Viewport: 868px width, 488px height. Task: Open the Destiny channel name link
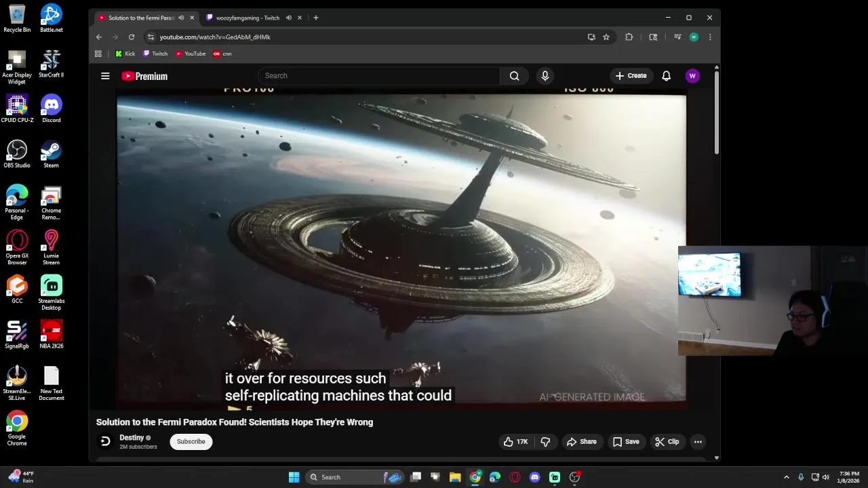(x=132, y=438)
